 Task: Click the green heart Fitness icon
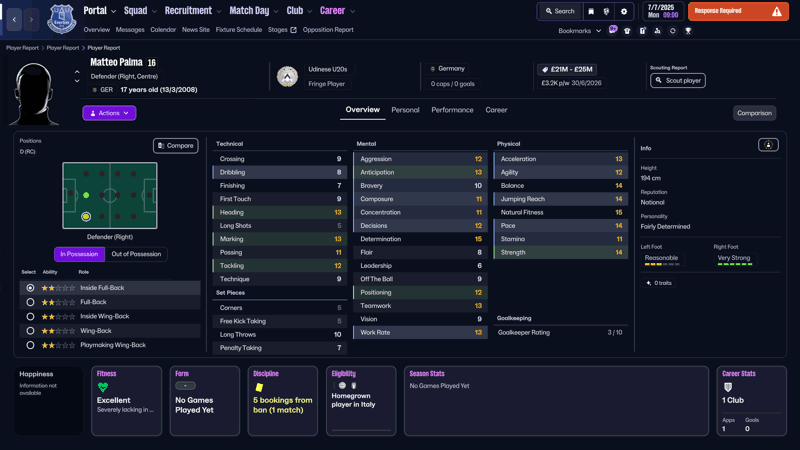pos(103,387)
